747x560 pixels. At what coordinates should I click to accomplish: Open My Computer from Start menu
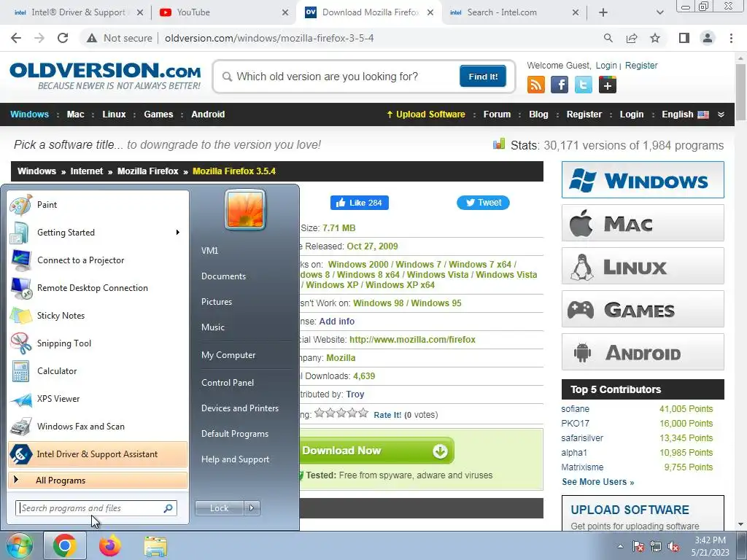pos(228,355)
